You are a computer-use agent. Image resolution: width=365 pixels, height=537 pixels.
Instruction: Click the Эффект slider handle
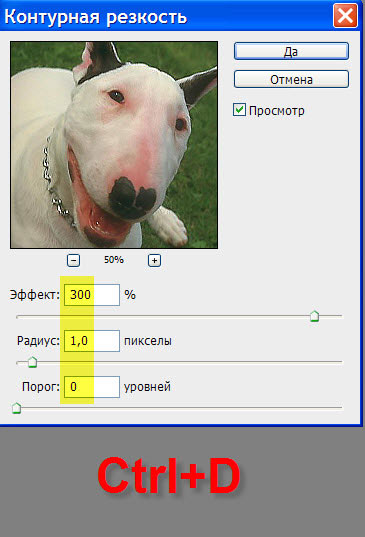coord(314,316)
